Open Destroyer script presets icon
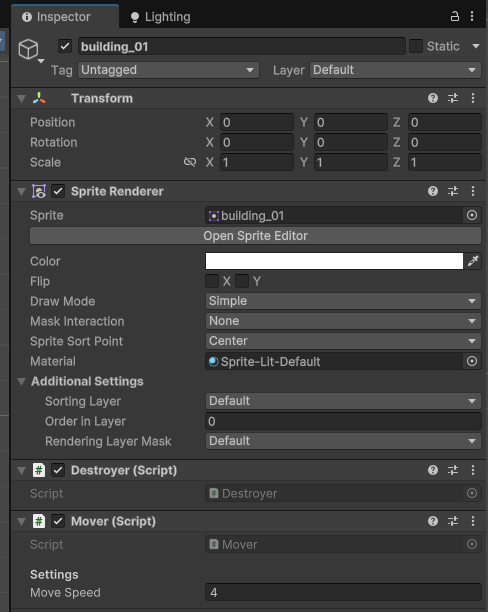488x612 pixels. [x=453, y=470]
